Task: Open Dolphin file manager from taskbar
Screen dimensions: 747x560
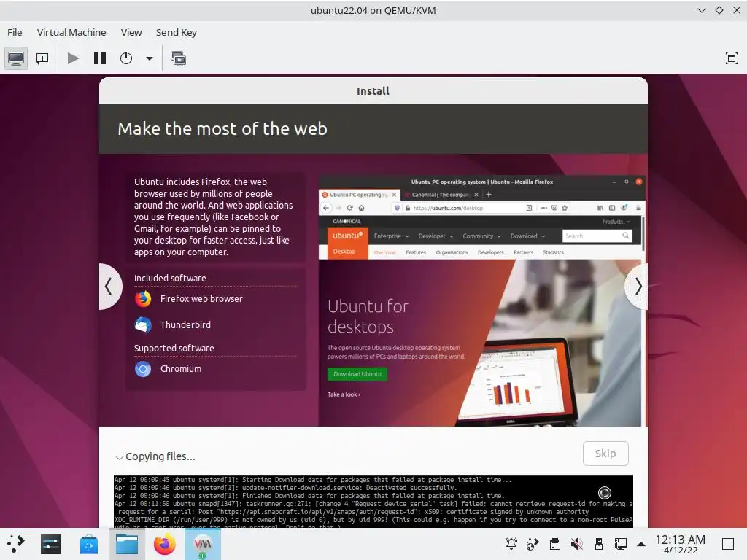Action: pyautogui.click(x=127, y=544)
